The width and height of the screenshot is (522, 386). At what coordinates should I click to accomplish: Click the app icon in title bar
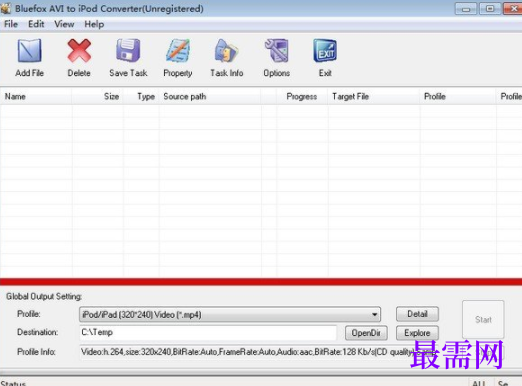pos(6,8)
